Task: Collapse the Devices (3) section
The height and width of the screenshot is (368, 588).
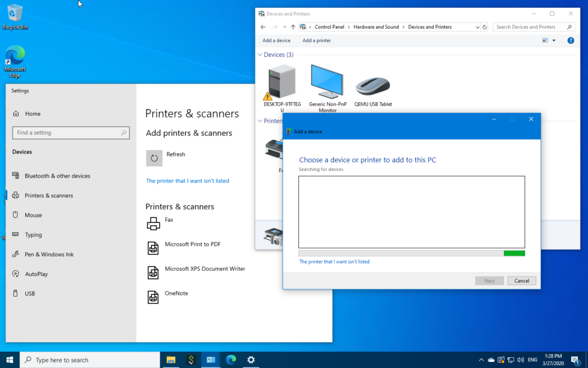Action: pos(259,54)
